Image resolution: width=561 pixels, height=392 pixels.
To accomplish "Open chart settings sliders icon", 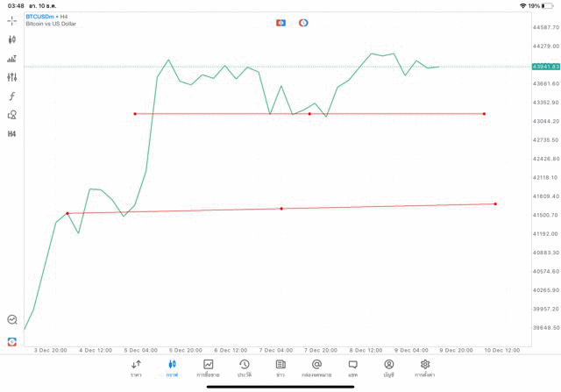I will 12,77.
